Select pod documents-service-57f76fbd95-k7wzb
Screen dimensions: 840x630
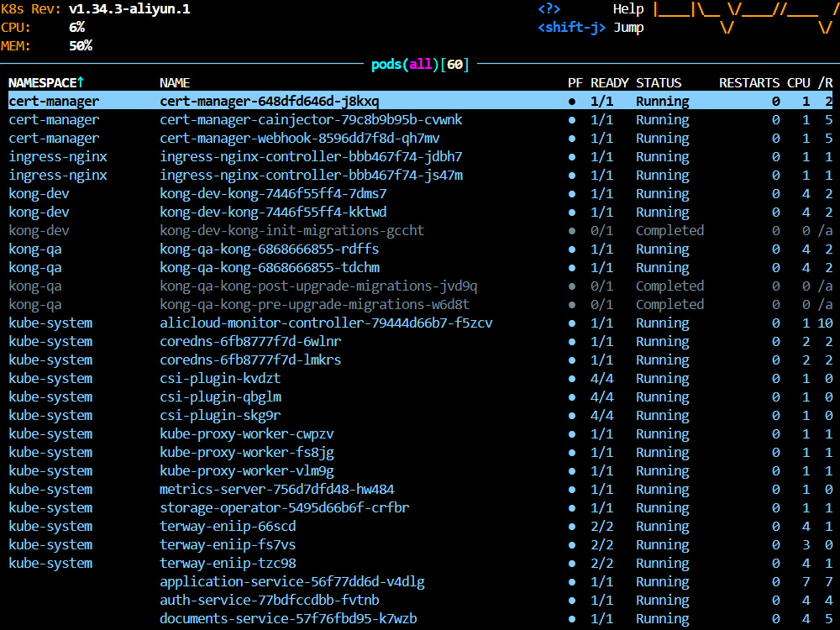point(420,618)
